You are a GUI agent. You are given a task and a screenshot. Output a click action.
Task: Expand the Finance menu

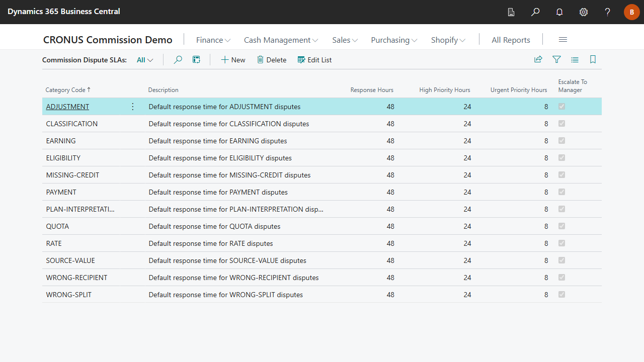(x=213, y=40)
